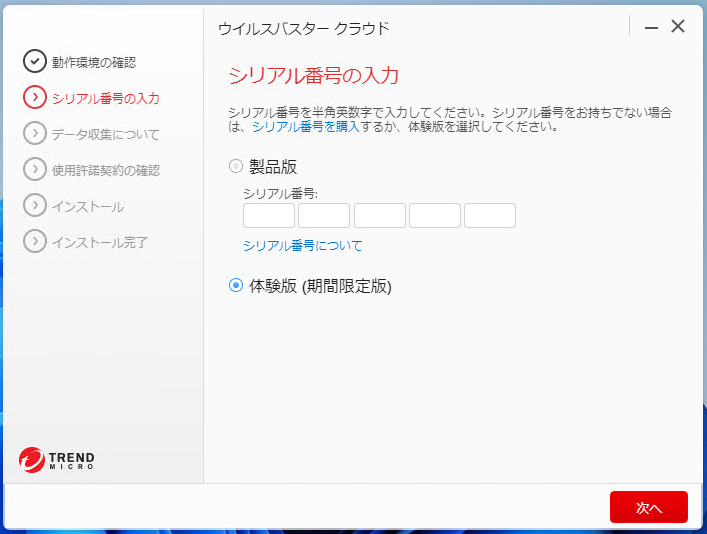The height and width of the screenshot is (534, 707).
Task: Click the checkmark icon beside 動作環境の確認
Action: [35, 61]
